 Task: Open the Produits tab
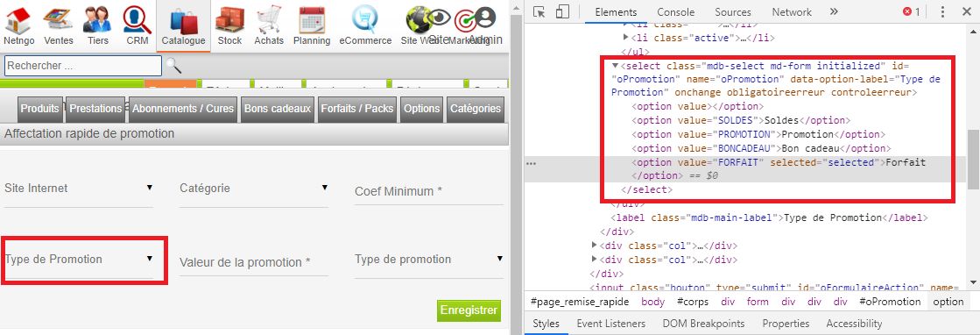[40, 109]
